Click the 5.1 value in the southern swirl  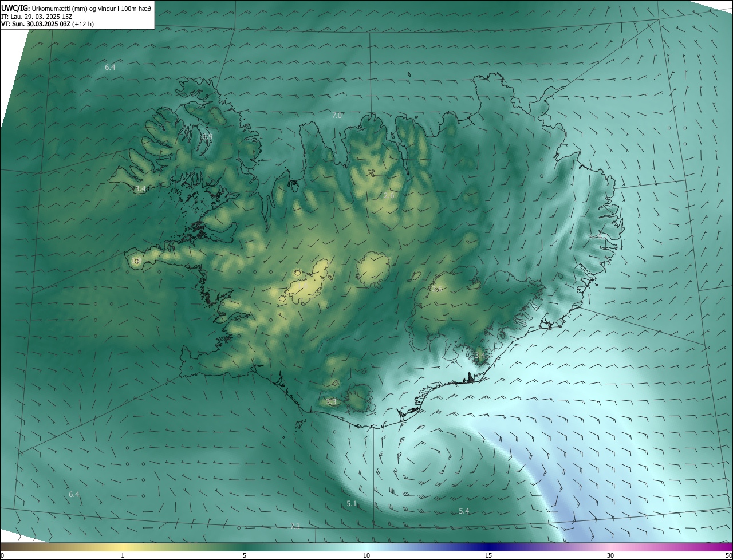click(352, 504)
